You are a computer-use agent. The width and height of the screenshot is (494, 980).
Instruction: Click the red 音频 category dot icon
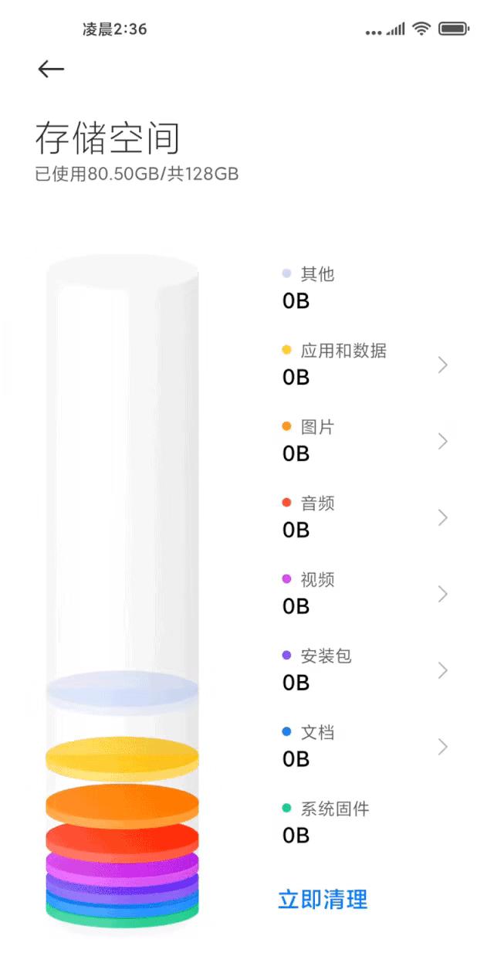pyautogui.click(x=286, y=501)
